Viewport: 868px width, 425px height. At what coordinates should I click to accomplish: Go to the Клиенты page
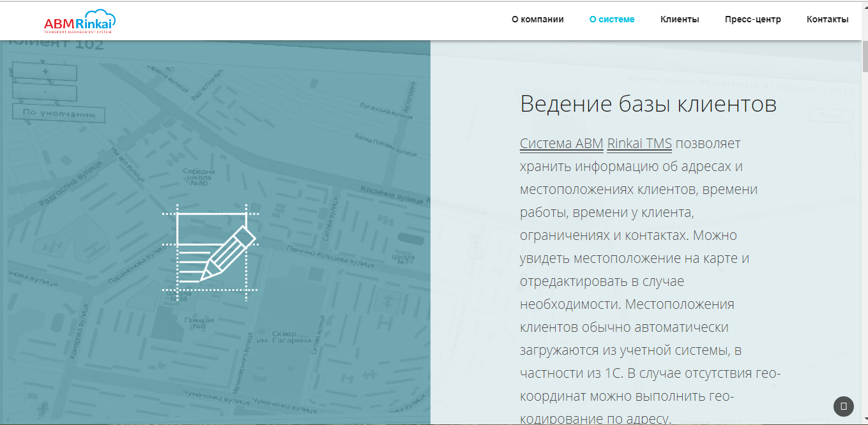[680, 19]
